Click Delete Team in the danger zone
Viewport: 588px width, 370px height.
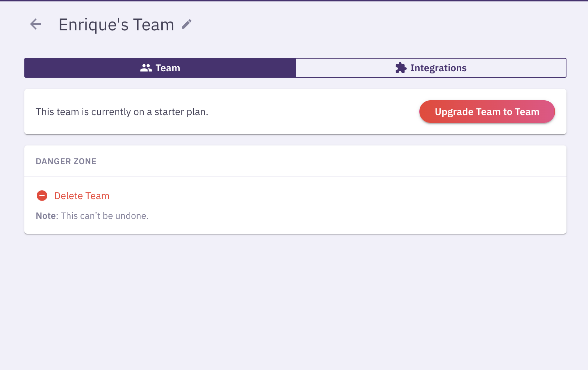(82, 196)
